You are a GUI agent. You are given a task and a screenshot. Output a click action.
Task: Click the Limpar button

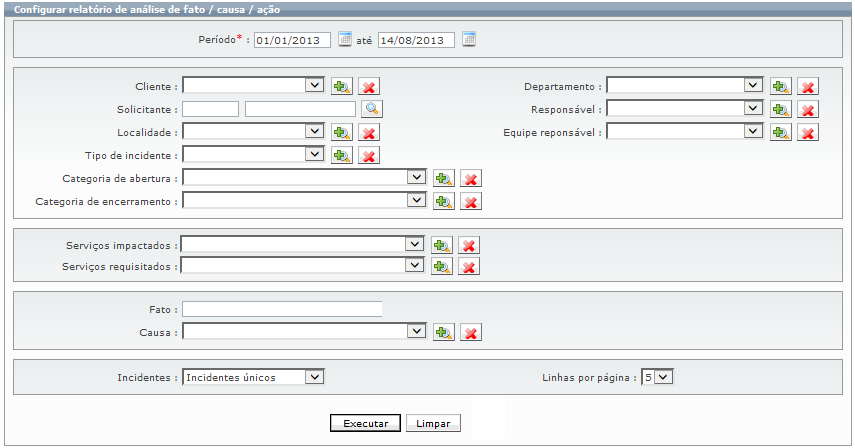[433, 423]
